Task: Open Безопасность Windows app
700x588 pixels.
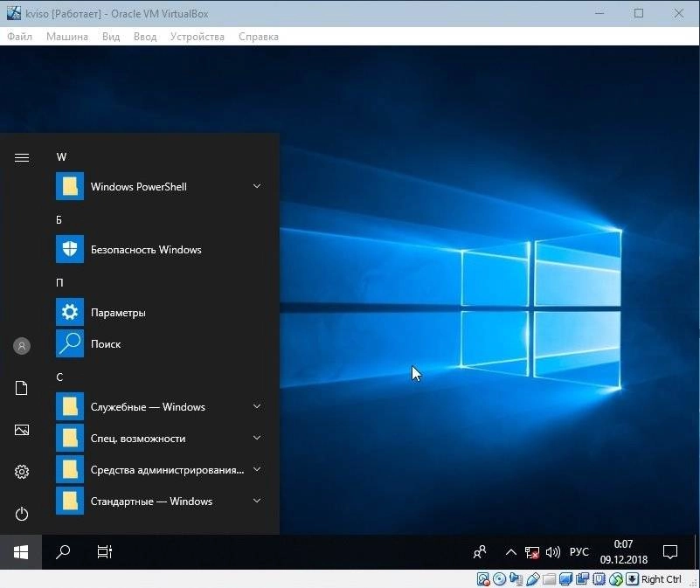Action: pyautogui.click(x=159, y=249)
